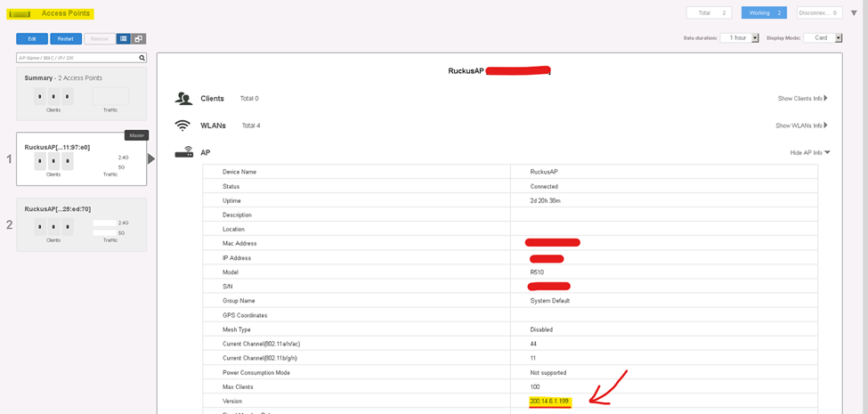Image resolution: width=868 pixels, height=414 pixels.
Task: Expand Show WLANs Info section
Action: tap(801, 126)
